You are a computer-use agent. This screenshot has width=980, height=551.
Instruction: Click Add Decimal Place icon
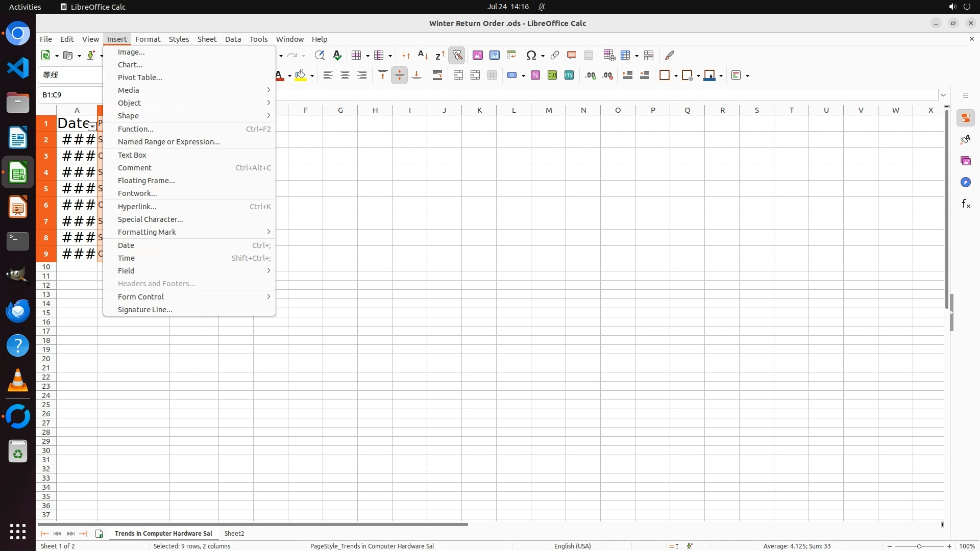click(591, 76)
